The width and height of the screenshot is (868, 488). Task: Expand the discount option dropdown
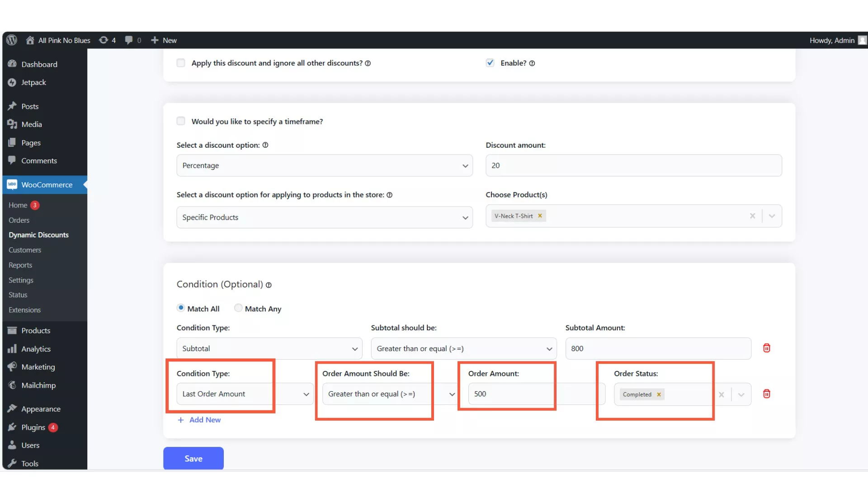click(466, 165)
